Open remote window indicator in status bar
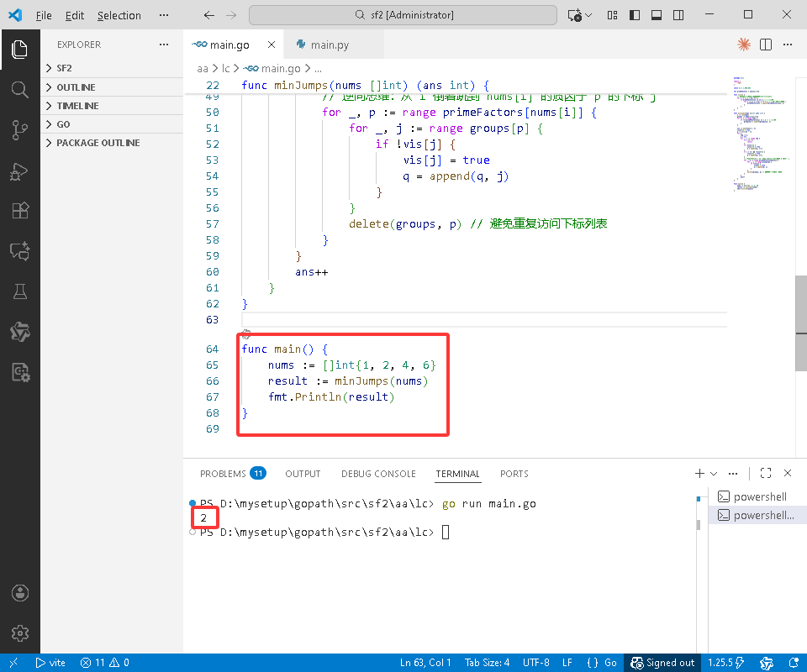Screen dimensions: 807x672 [x=13, y=663]
